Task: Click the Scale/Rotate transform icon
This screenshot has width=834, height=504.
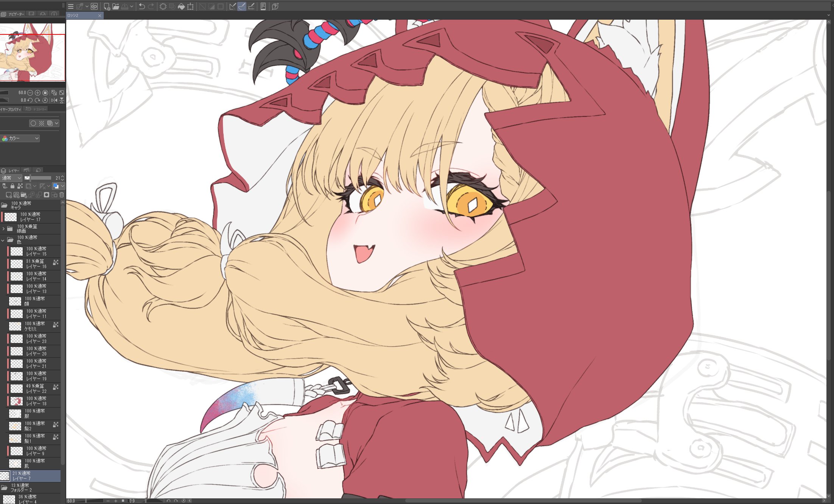Action: click(x=190, y=6)
